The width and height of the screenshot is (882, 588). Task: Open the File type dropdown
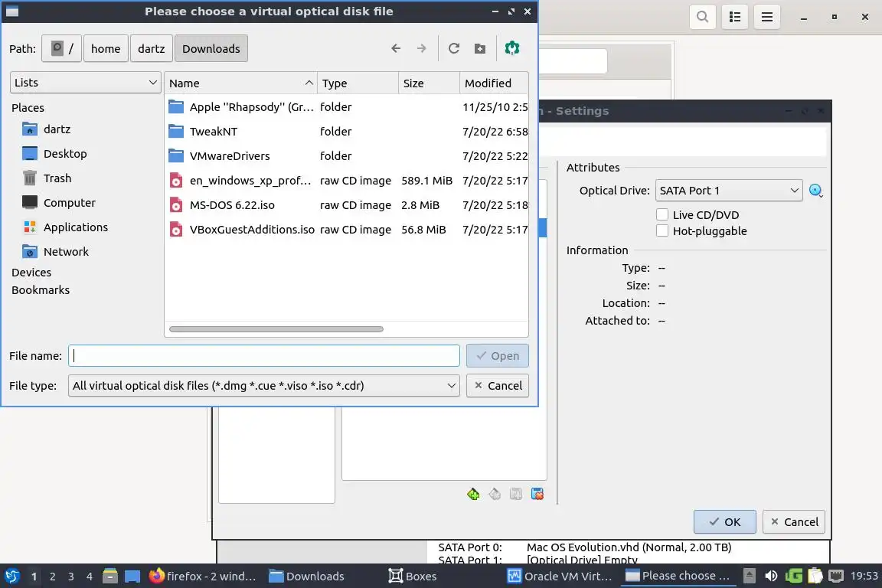pyautogui.click(x=264, y=386)
